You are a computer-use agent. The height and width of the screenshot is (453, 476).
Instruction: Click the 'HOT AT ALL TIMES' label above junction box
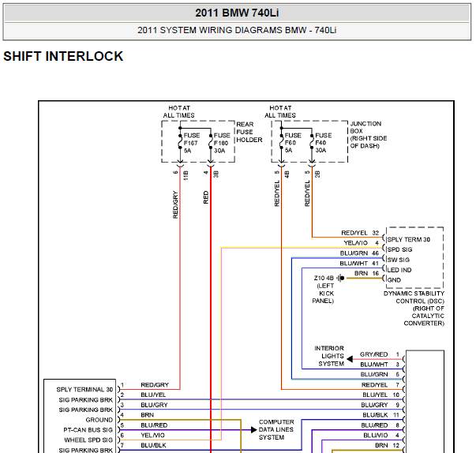[280, 111]
